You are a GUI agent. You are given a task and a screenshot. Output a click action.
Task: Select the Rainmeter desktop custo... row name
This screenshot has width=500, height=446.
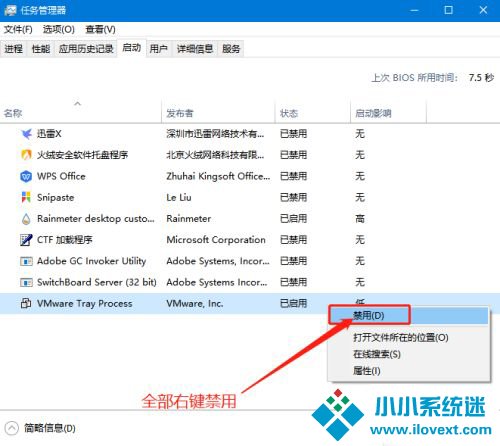(x=96, y=219)
